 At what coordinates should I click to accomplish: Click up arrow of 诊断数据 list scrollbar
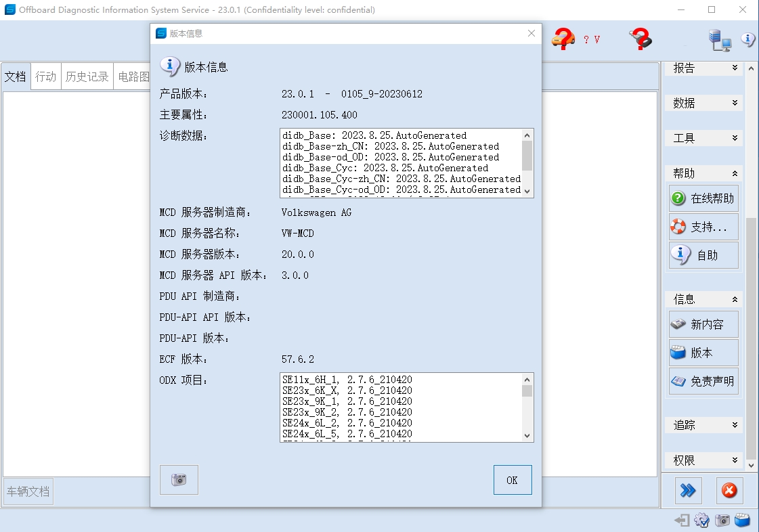pos(527,135)
